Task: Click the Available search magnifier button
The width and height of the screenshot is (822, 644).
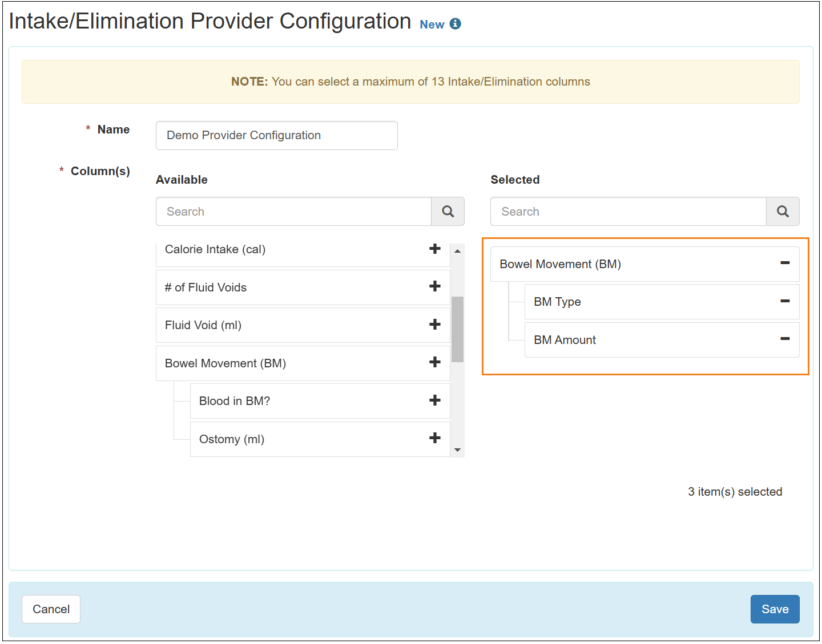Action: [448, 212]
